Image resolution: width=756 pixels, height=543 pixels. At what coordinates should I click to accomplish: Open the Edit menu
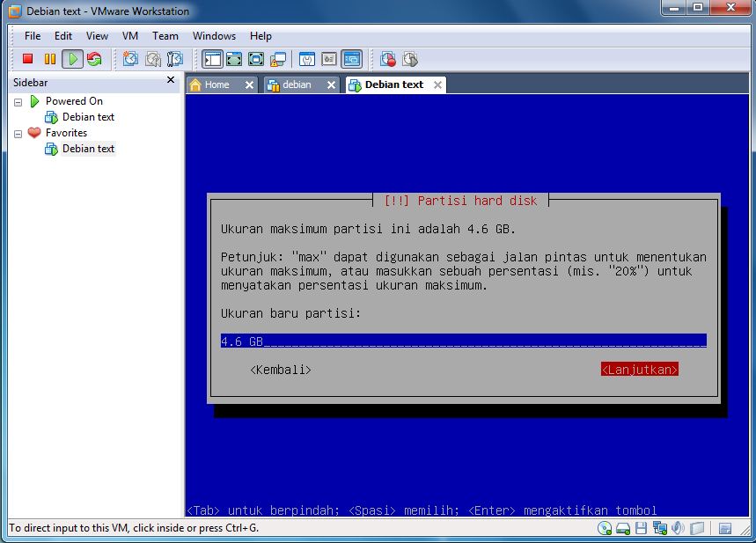[63, 36]
